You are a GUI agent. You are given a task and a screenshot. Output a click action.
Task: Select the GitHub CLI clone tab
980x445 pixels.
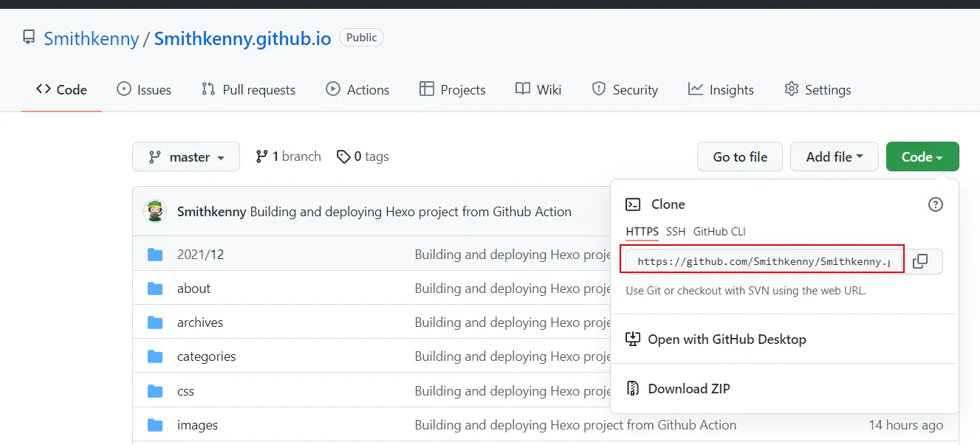[719, 232]
